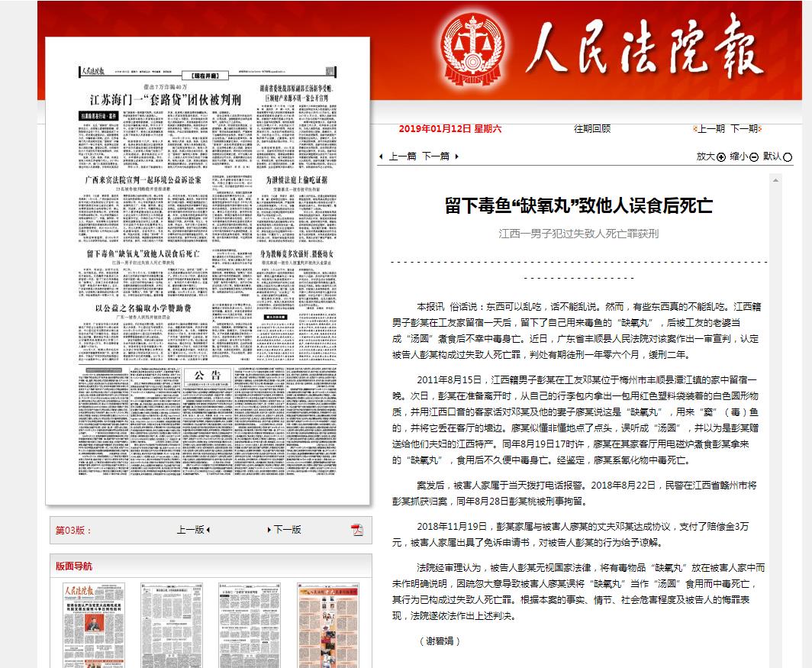Go to previous article via 上一篇
The image size is (812, 668).
pyautogui.click(x=402, y=157)
